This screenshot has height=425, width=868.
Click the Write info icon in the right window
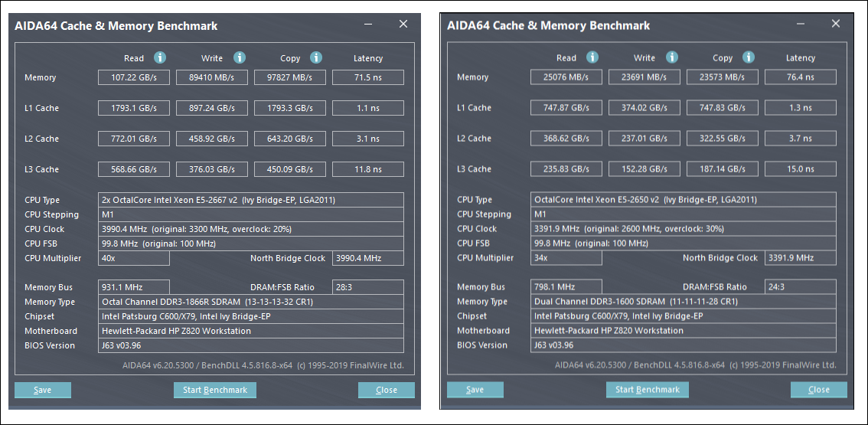[672, 57]
